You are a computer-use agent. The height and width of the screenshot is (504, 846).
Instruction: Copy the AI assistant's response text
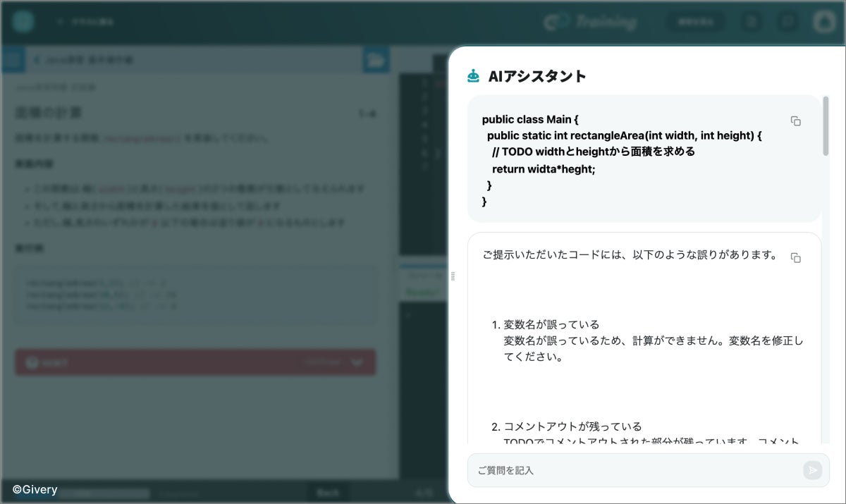pyautogui.click(x=795, y=258)
